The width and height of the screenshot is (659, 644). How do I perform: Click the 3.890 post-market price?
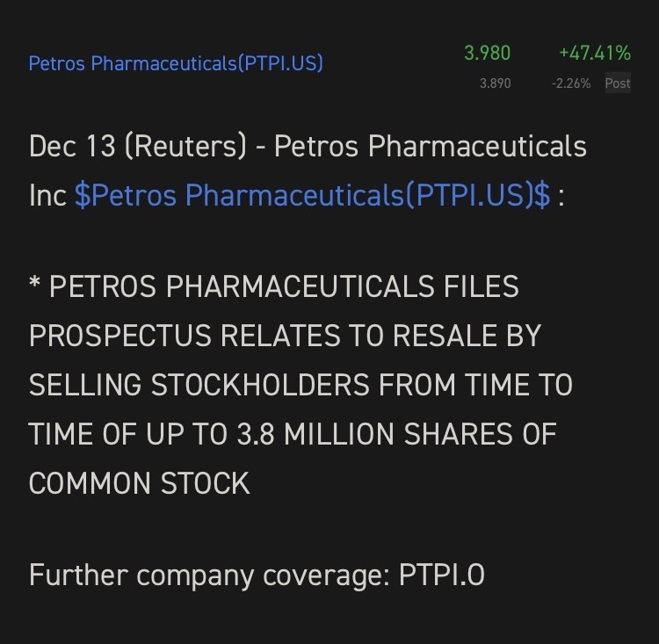pos(495,83)
